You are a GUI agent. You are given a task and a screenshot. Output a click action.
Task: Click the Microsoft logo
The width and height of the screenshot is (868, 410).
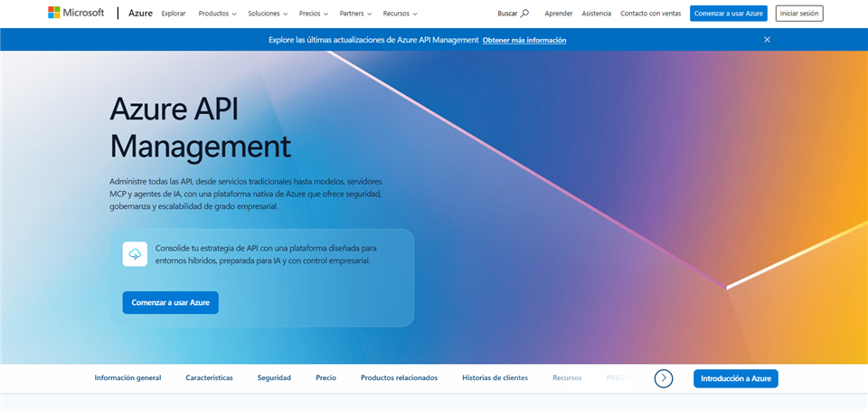pos(76,13)
